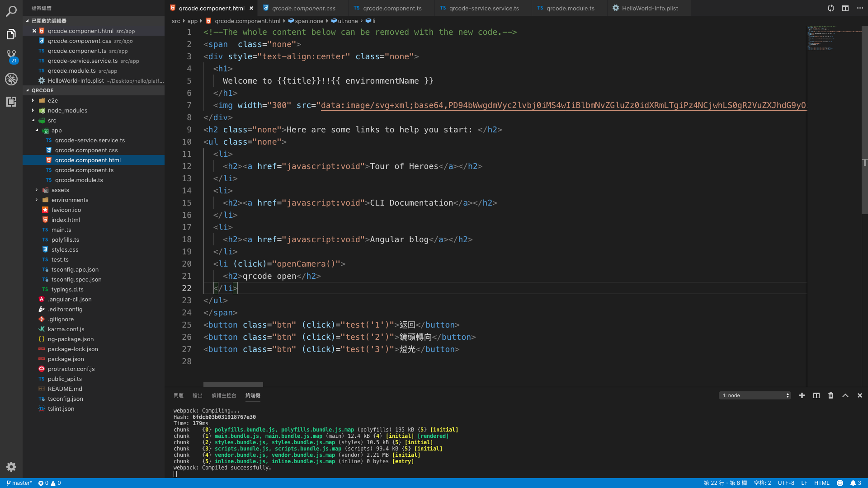This screenshot has height=488, width=868.
Task: Open the Explorer view icon
Action: (x=11, y=34)
